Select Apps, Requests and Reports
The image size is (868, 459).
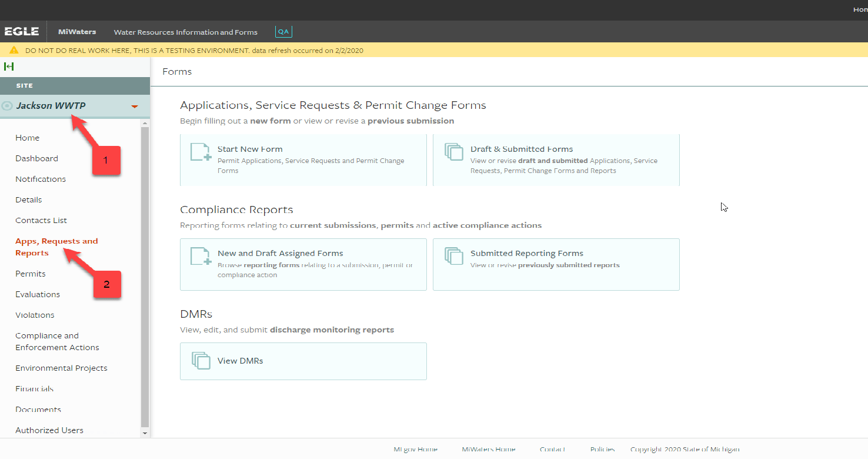pos(56,247)
